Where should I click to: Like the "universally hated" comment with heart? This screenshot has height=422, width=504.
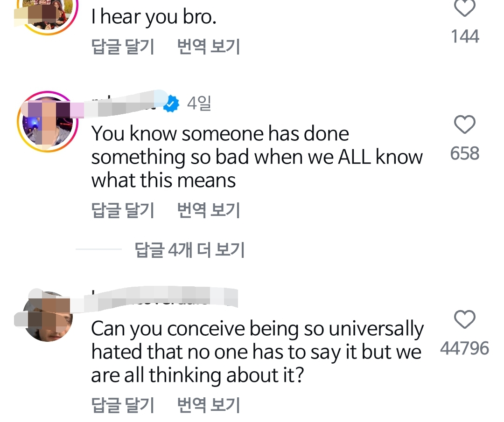click(x=465, y=320)
